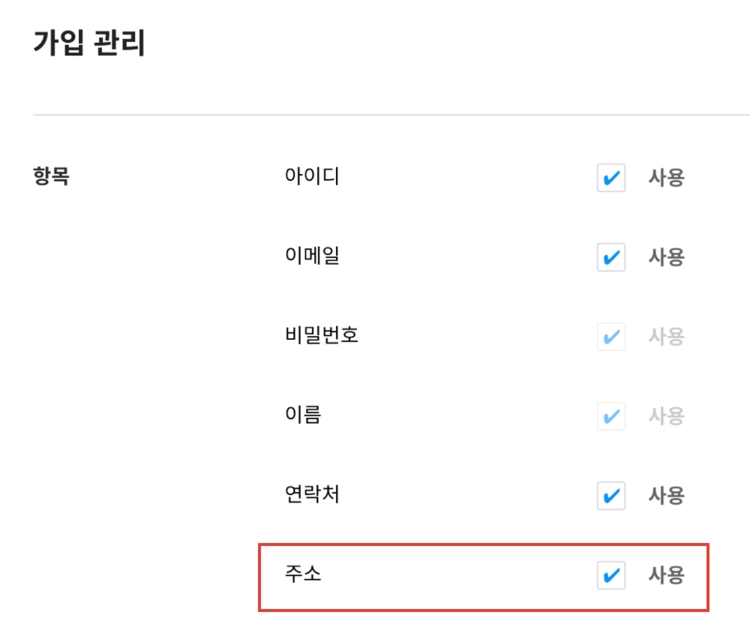
Task: Click the 주소 field name
Action: (x=303, y=574)
